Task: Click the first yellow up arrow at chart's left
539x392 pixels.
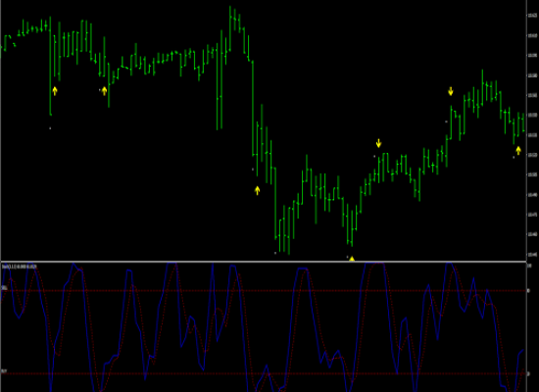Action: 55,91
